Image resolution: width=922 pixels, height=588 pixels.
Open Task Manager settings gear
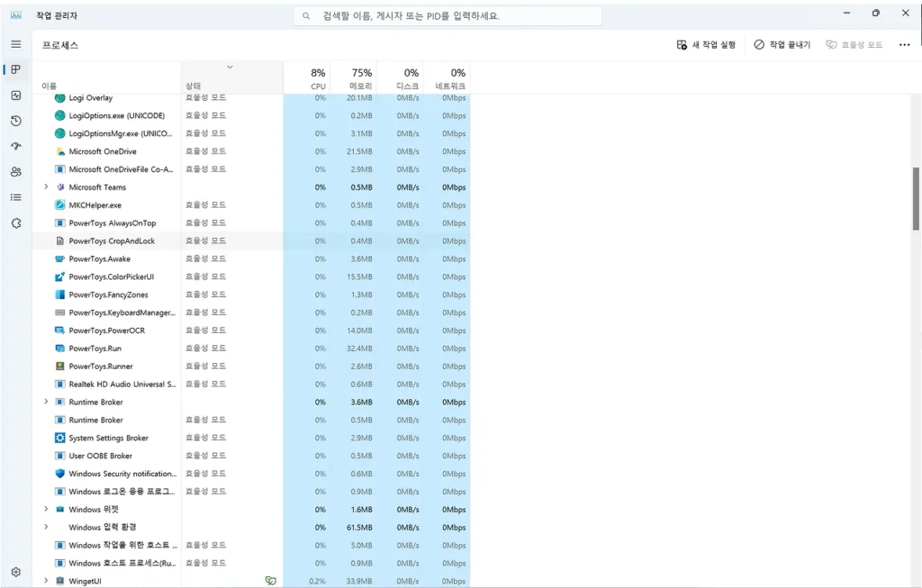pos(16,572)
